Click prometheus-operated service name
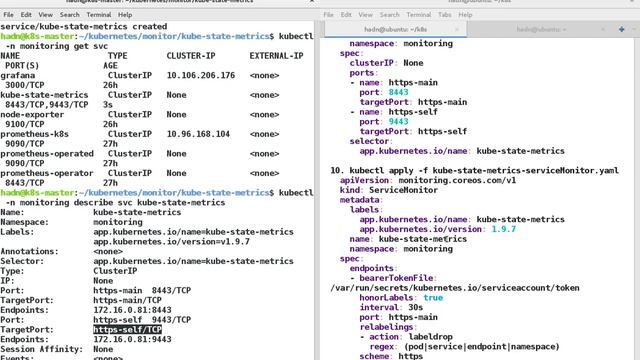 point(47,154)
